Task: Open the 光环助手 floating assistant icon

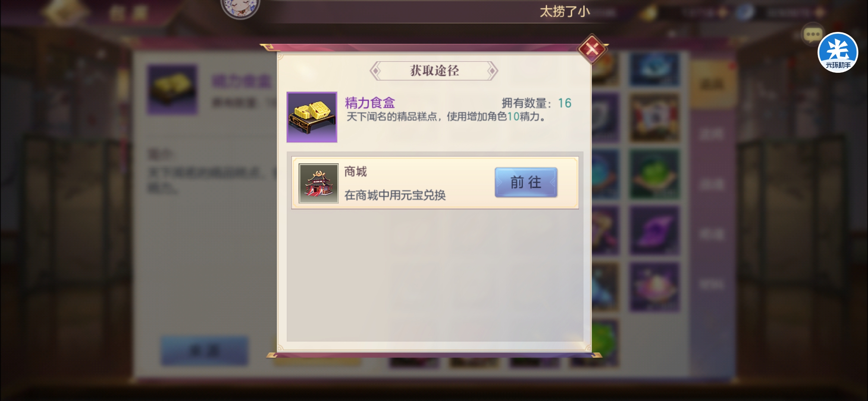Action: tap(838, 52)
